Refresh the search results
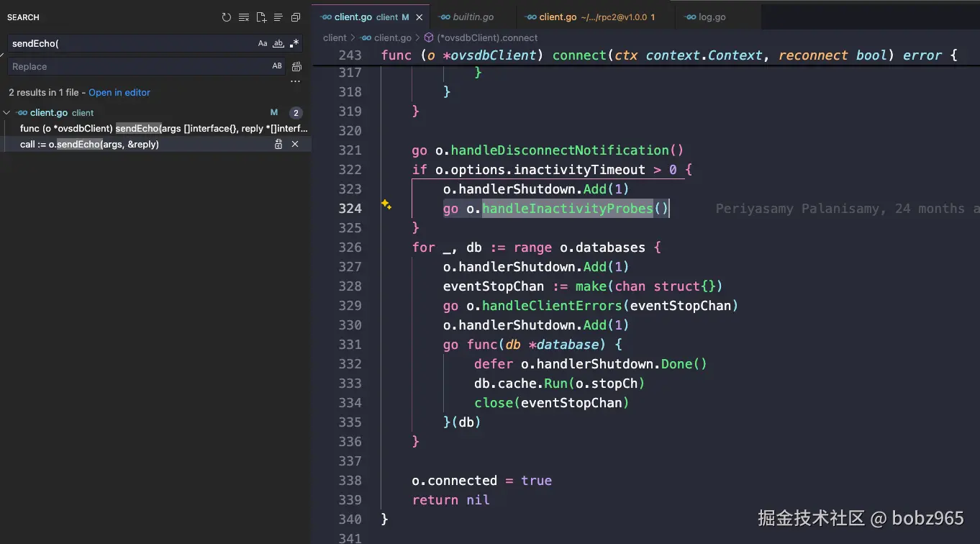 227,17
